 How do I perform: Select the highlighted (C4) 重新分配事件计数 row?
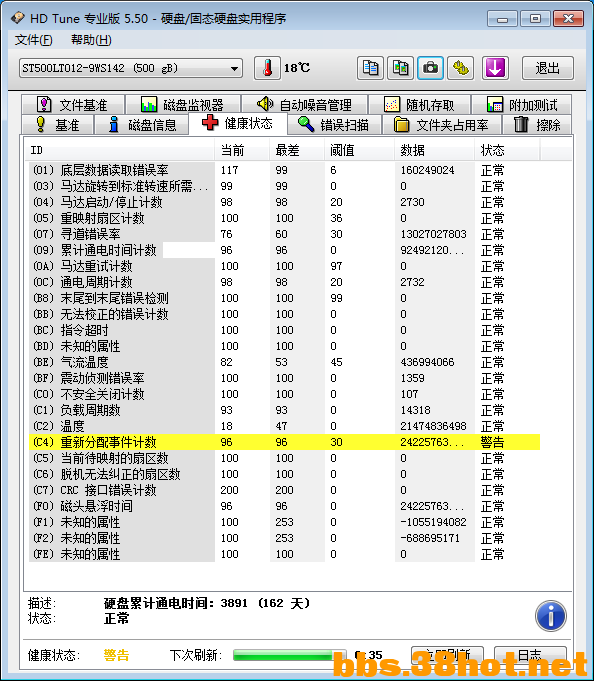coord(284,442)
